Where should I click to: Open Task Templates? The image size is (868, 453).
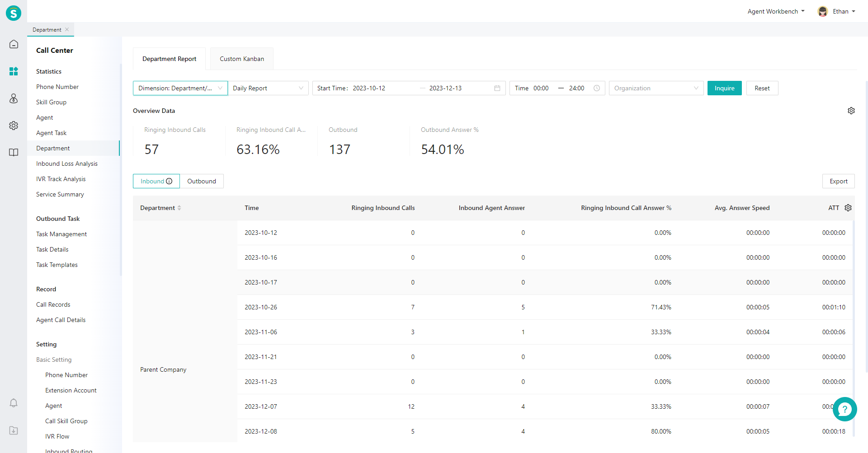pyautogui.click(x=57, y=265)
